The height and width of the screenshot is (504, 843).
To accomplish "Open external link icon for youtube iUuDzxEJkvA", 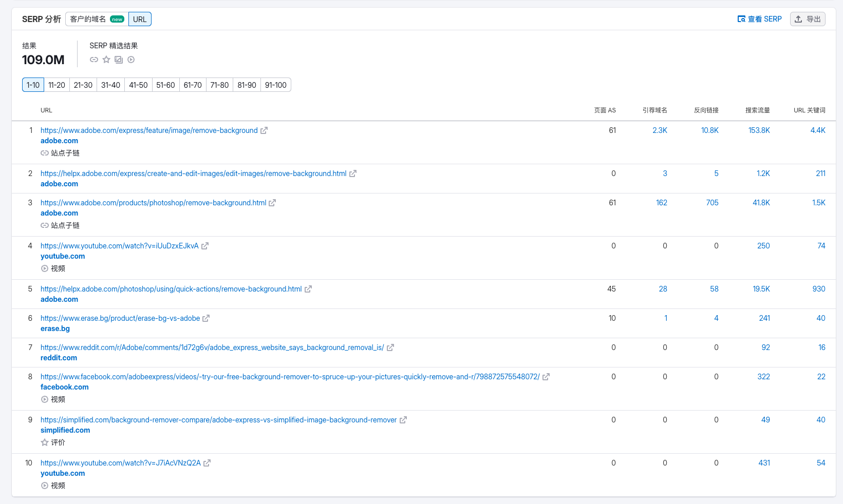I will 205,246.
